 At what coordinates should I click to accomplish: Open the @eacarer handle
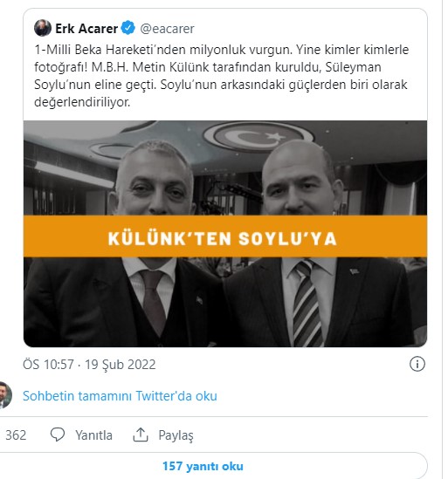(x=167, y=29)
